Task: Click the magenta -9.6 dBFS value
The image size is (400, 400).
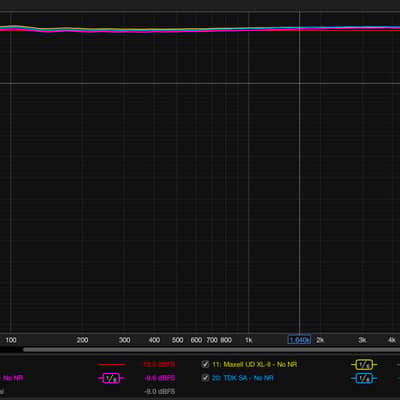Action: [160, 378]
